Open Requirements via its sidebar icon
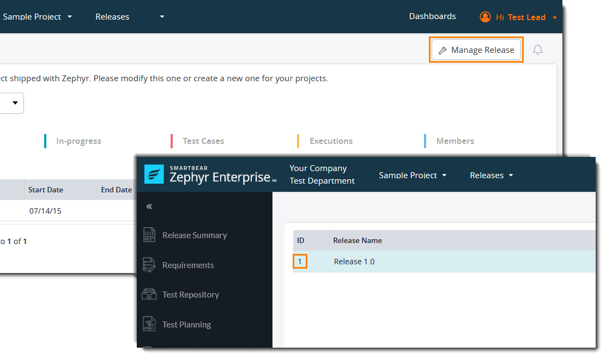 149,265
